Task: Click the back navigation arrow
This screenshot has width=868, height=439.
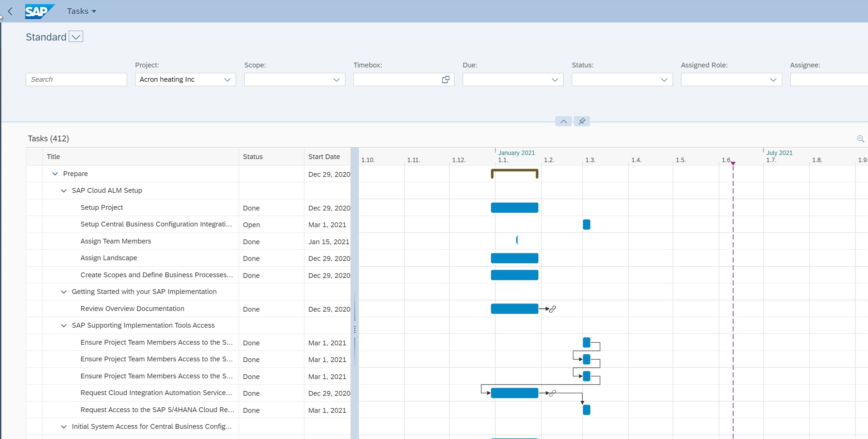Action: tap(10, 11)
